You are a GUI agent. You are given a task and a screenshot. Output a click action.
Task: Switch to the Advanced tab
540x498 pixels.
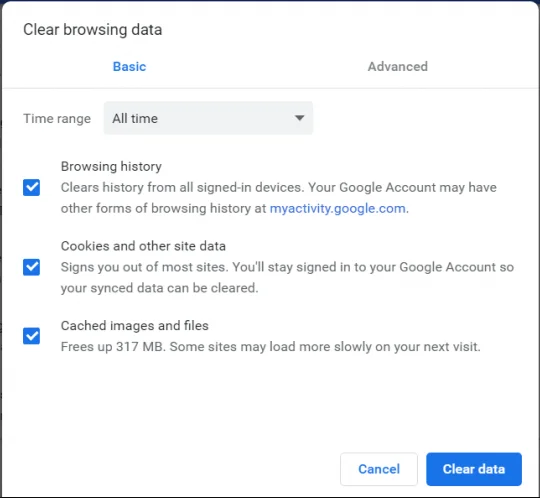pyautogui.click(x=398, y=66)
